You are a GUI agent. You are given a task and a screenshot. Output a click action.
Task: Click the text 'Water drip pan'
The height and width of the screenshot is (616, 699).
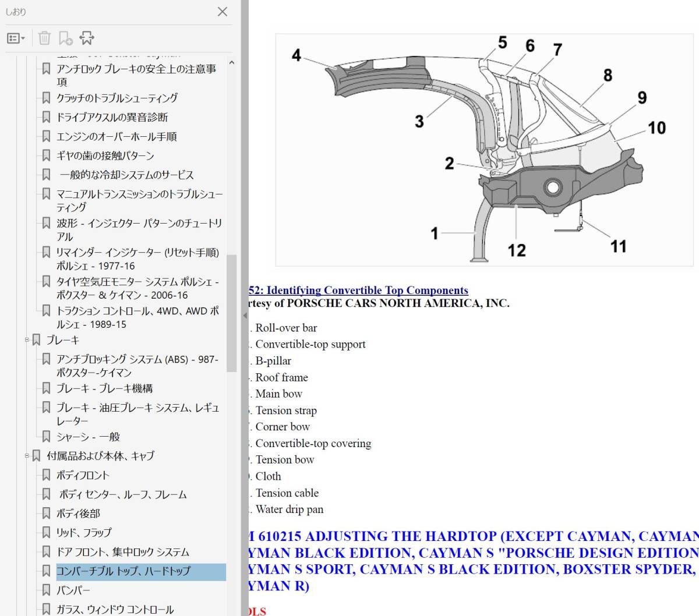[290, 509]
